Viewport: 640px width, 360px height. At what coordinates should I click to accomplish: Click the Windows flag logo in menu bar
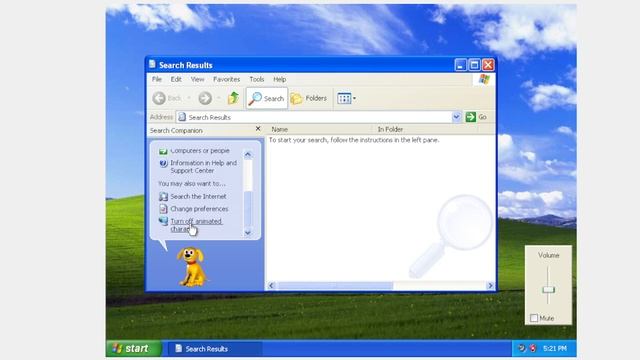484,79
